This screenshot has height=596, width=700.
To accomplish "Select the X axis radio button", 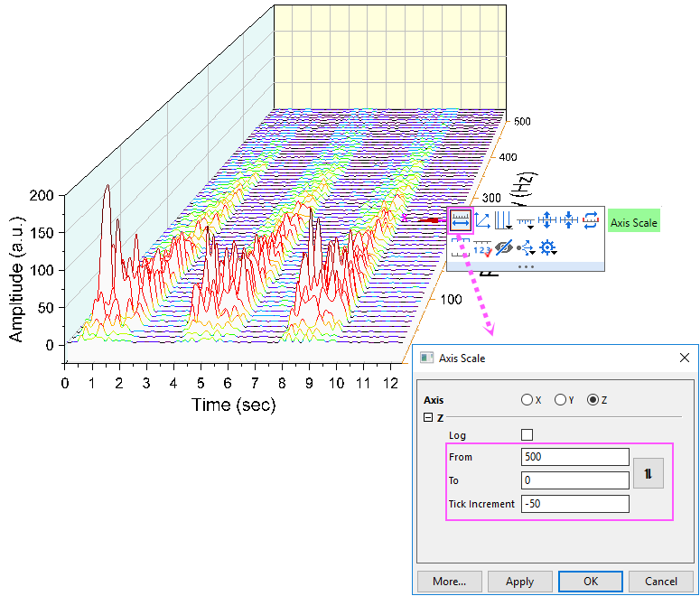I will click(x=527, y=399).
